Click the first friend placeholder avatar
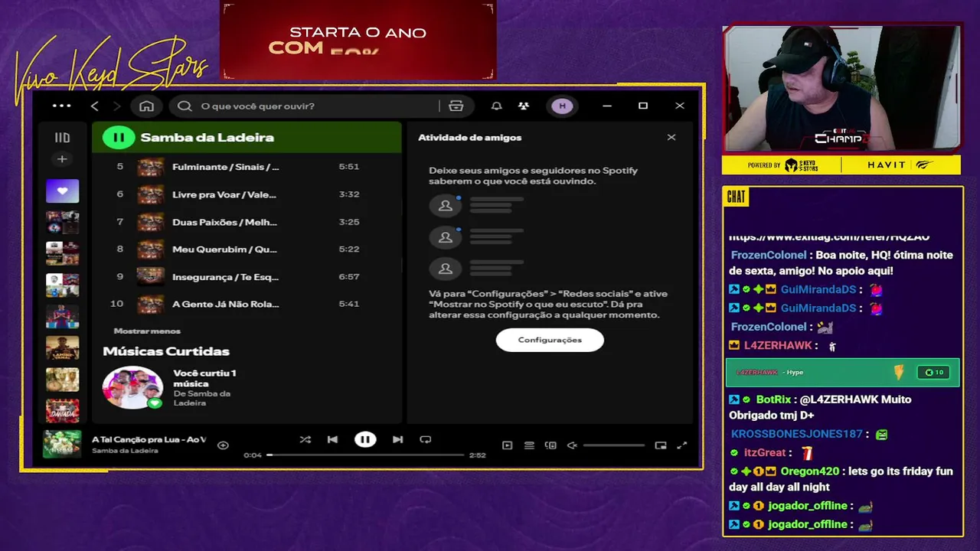The width and height of the screenshot is (980, 551). pyautogui.click(x=445, y=205)
